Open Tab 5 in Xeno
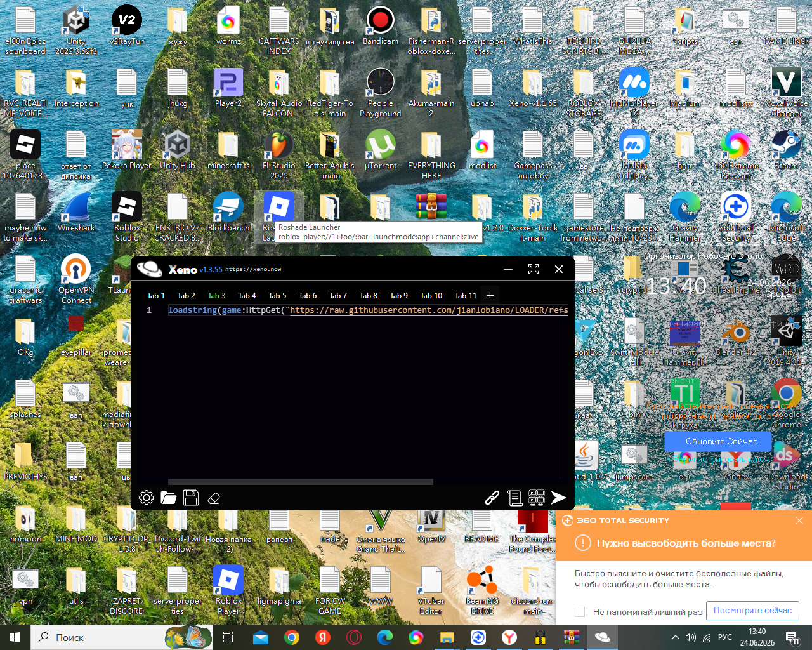 277,295
